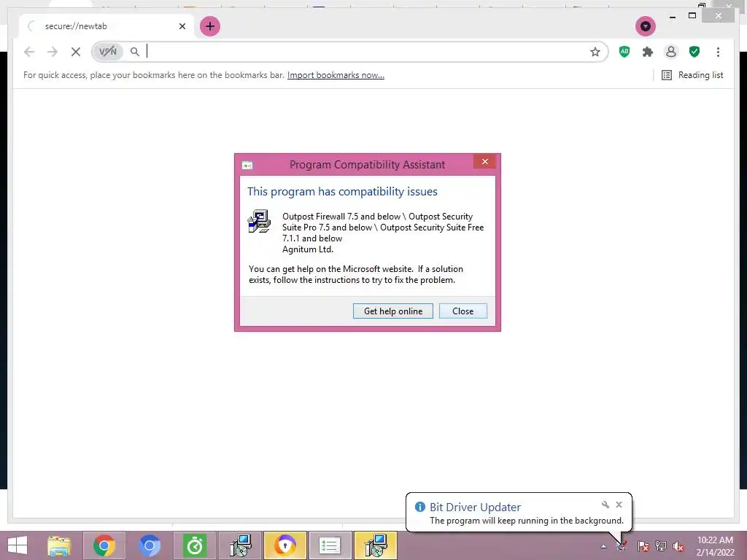The width and height of the screenshot is (747, 560).
Task: Open a new browser tab with plus button
Action: click(209, 26)
